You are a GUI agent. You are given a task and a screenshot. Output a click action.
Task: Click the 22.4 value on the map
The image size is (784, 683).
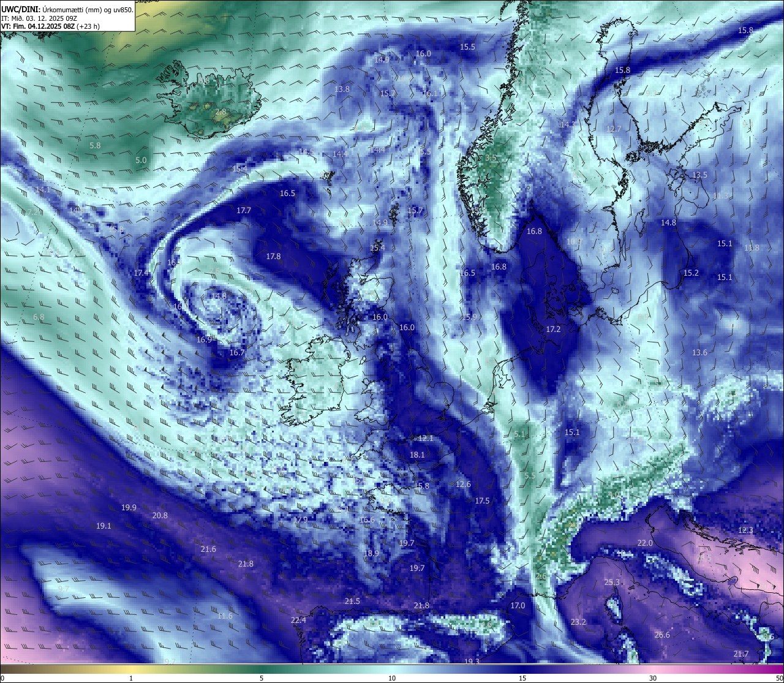tap(298, 621)
